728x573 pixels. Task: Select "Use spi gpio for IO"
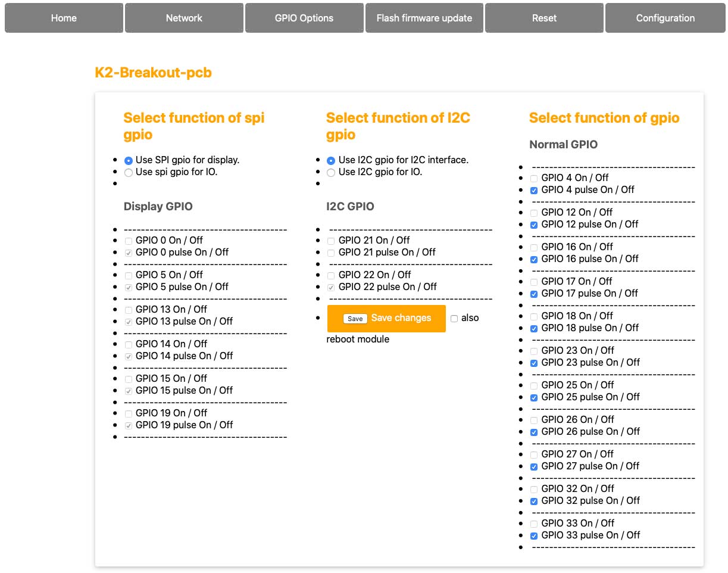(x=128, y=172)
